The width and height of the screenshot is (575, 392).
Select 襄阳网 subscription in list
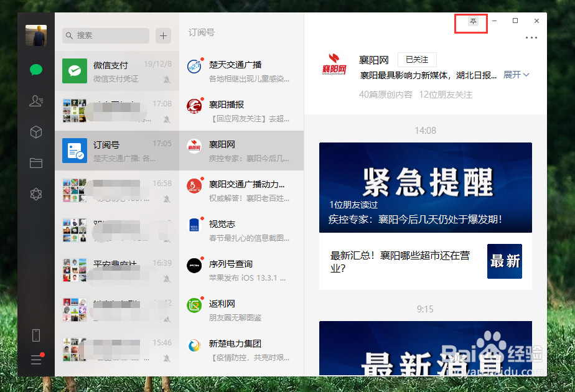[x=241, y=151]
